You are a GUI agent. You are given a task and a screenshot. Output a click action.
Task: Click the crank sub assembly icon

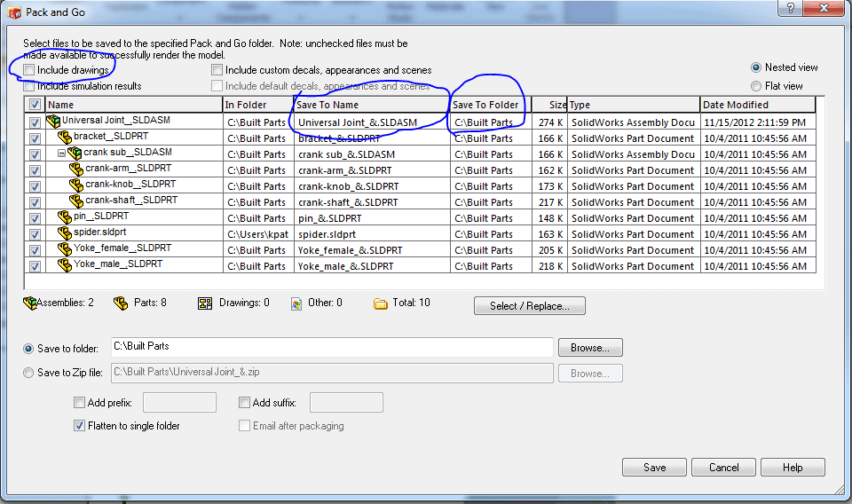(x=75, y=153)
